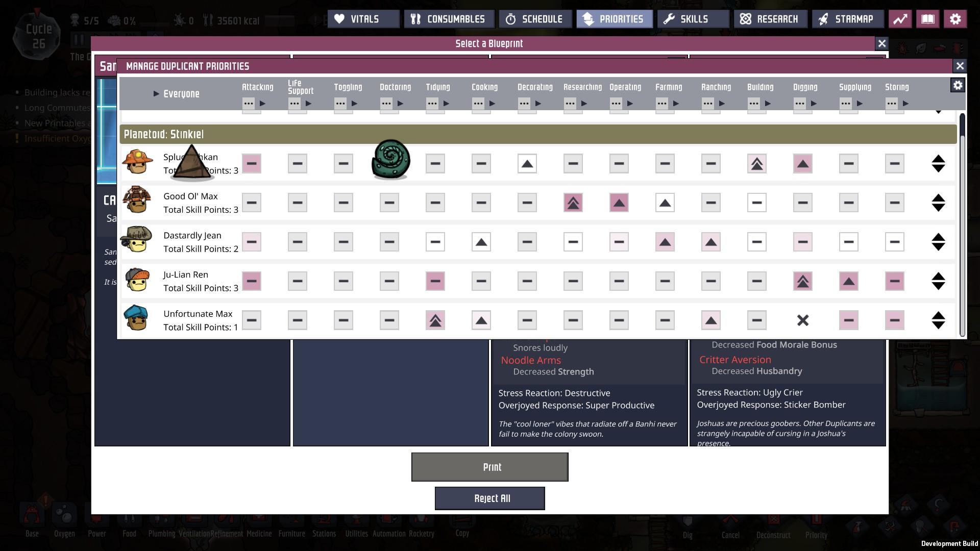Open the priorities panel settings gear

coord(958,85)
